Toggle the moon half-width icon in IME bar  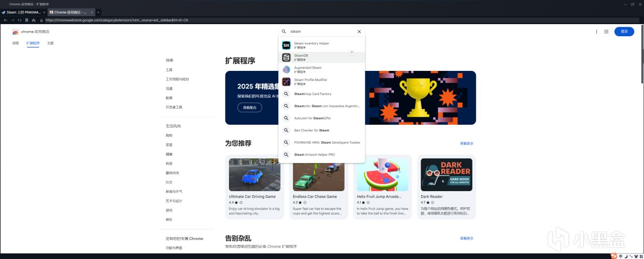626,256
